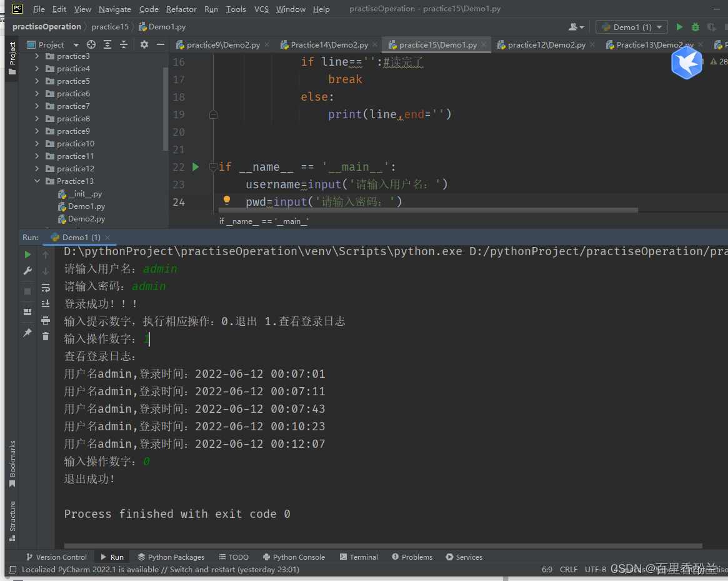Start debugging with the bug icon

tap(695, 27)
